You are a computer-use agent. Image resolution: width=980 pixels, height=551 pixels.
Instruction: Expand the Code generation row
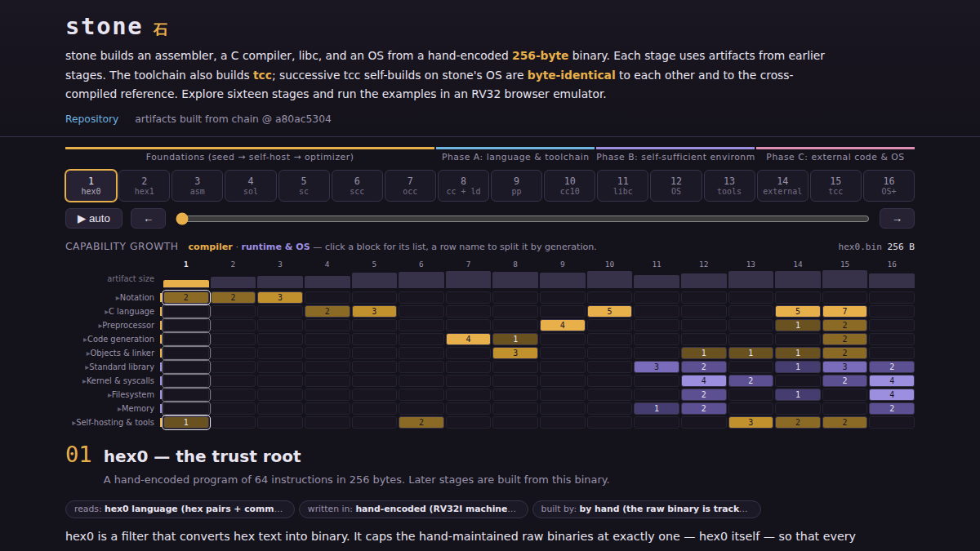pos(118,340)
